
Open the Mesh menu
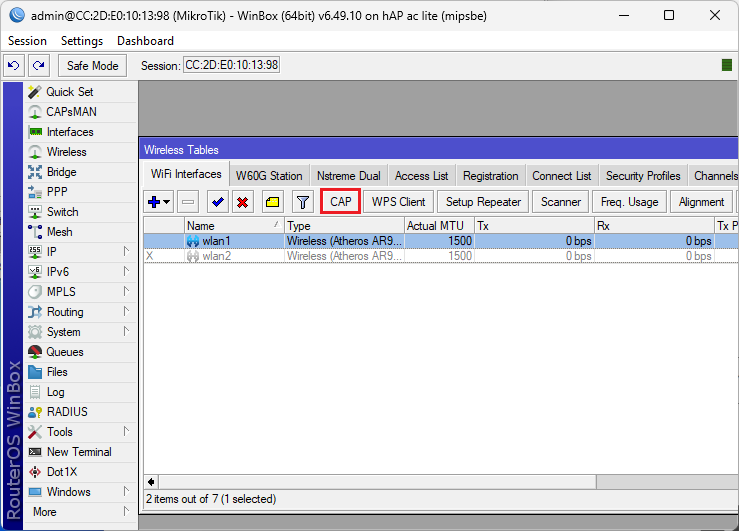tap(80, 232)
